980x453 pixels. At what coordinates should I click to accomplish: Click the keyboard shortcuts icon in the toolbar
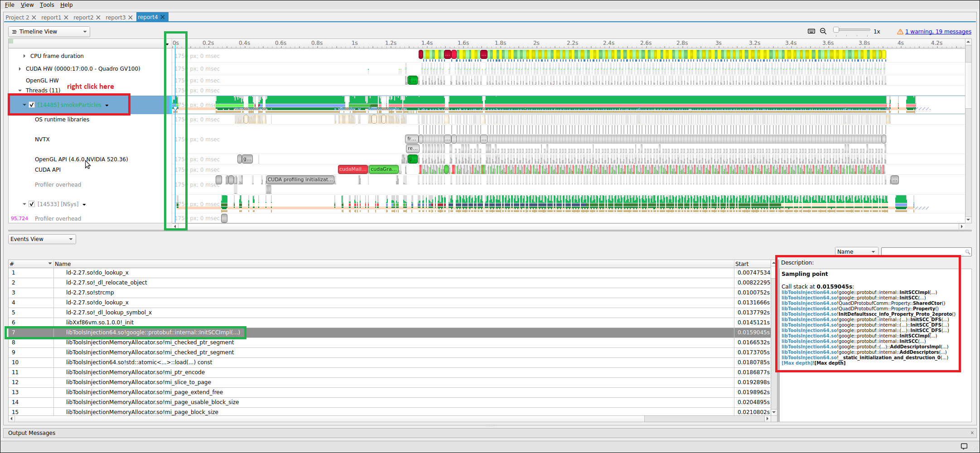[x=811, y=31]
